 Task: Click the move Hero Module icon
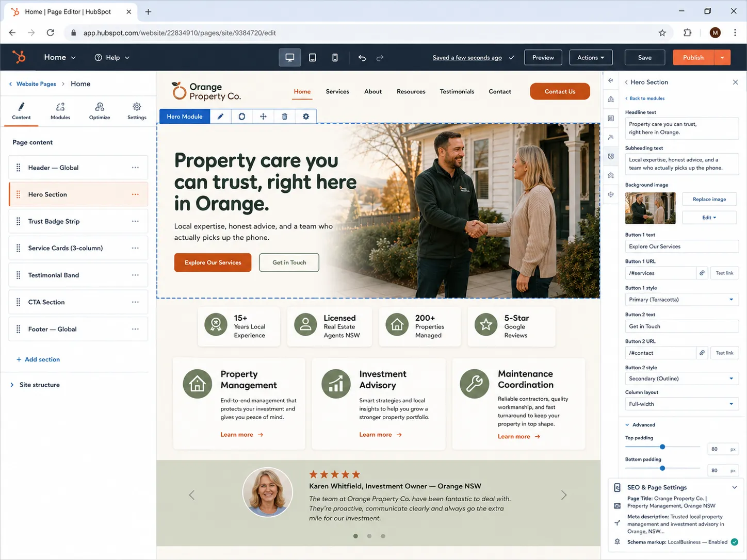pyautogui.click(x=263, y=117)
